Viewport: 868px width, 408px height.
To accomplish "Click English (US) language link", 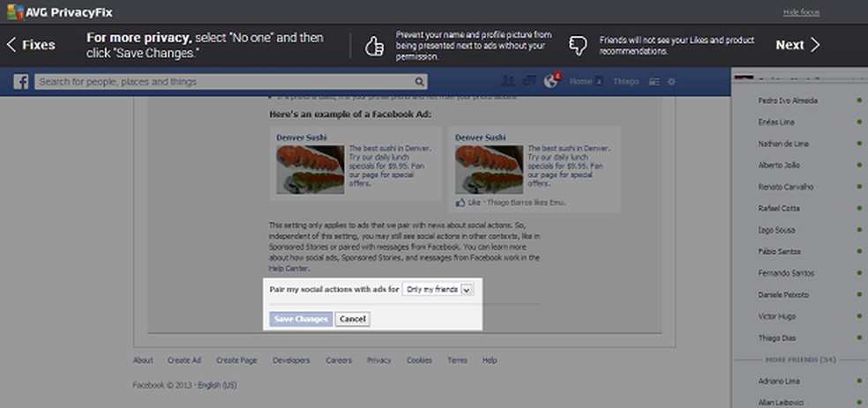I will 218,385.
